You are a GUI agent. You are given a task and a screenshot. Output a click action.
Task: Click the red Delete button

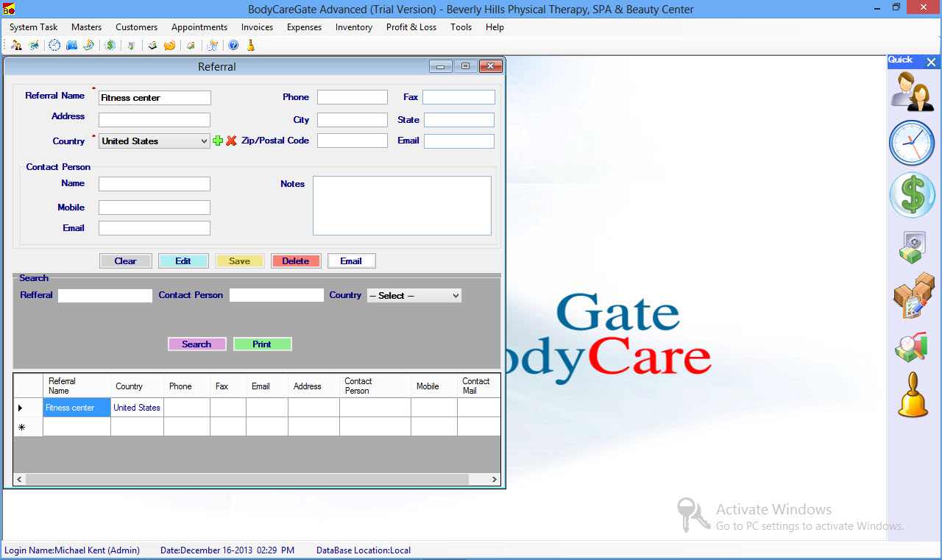click(296, 261)
